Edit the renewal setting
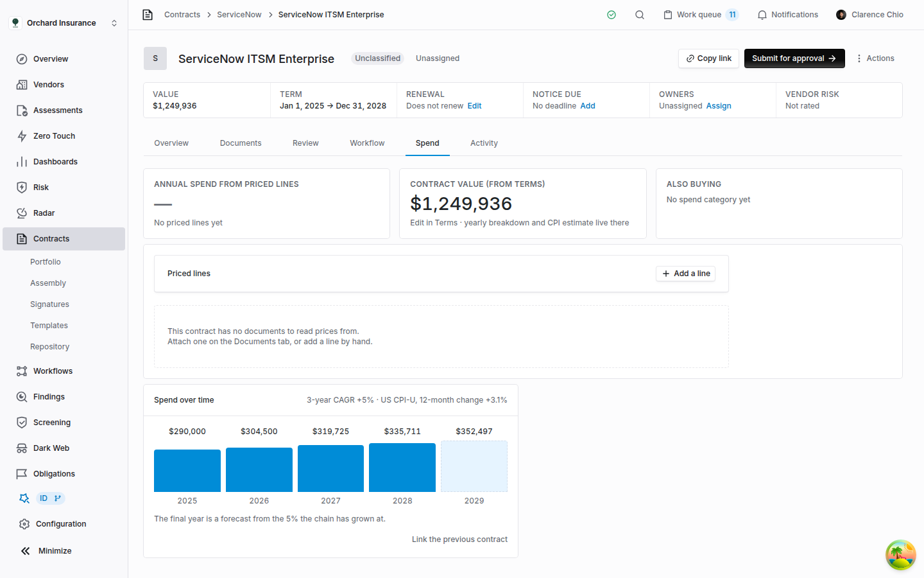Viewport: 924px width, 578px height. pyautogui.click(x=474, y=106)
